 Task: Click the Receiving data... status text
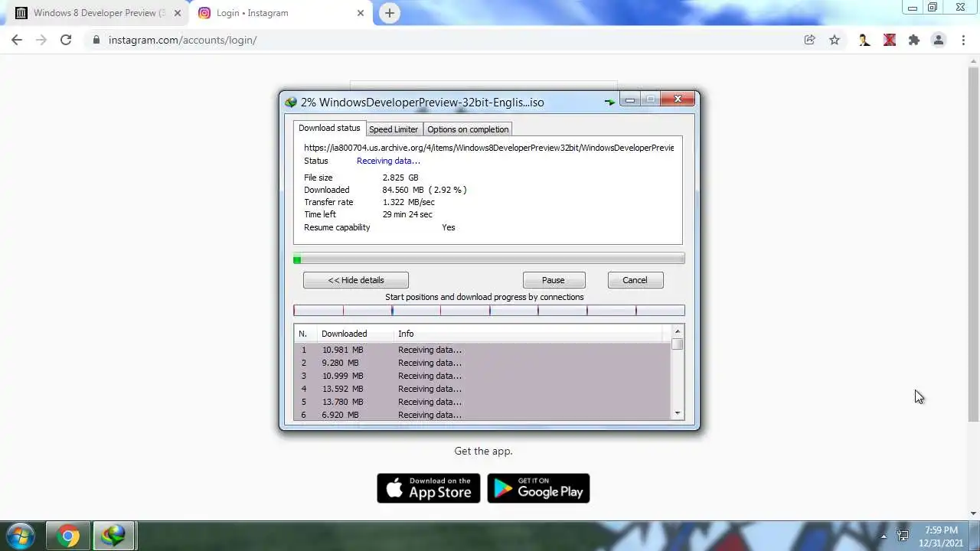point(388,161)
